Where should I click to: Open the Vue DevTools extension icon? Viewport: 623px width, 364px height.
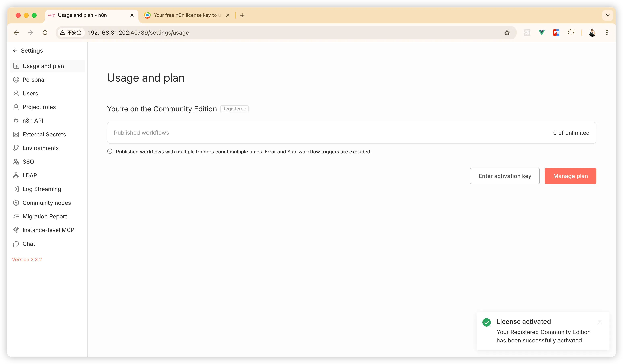(542, 33)
